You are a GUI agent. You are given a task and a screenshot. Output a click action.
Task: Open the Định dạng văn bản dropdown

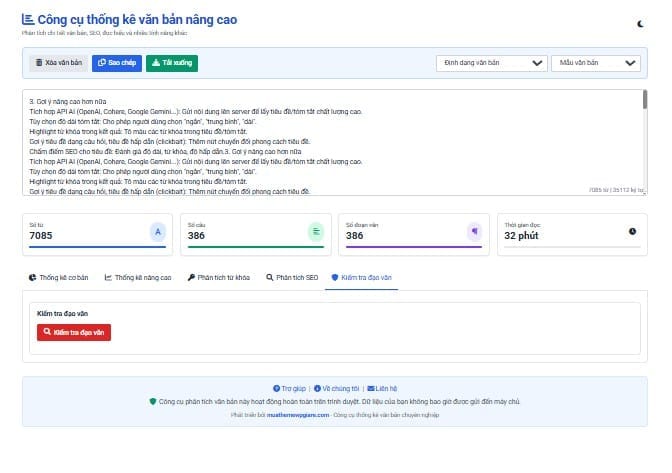[x=491, y=63]
